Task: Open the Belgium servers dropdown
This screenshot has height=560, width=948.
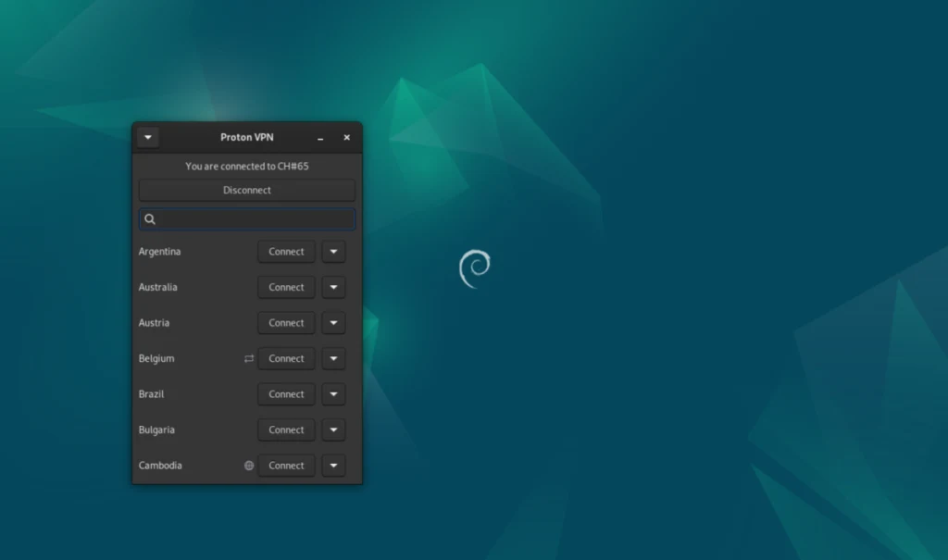Action: (333, 358)
